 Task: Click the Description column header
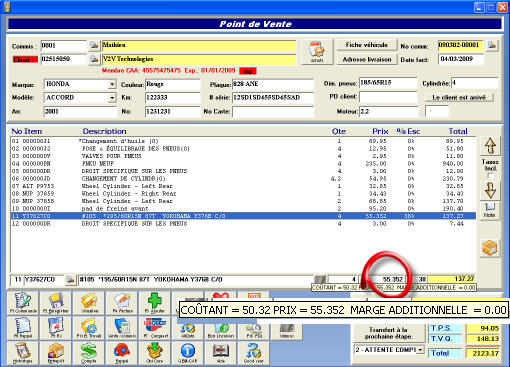(104, 131)
